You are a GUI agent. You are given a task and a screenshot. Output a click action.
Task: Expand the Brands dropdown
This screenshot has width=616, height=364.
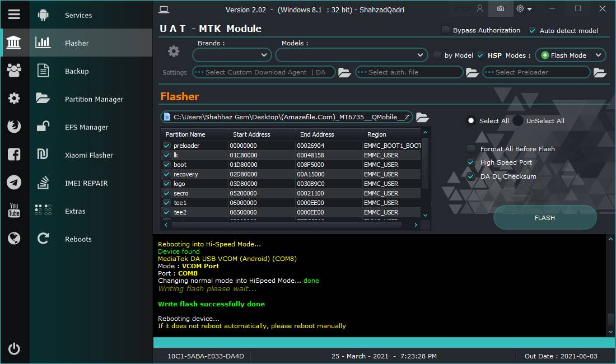(232, 55)
